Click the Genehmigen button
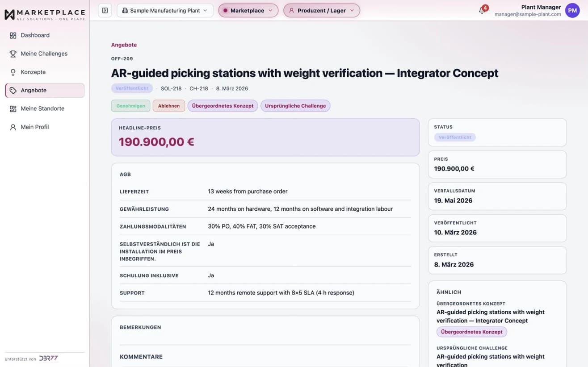This screenshot has height=367, width=588. pos(130,106)
